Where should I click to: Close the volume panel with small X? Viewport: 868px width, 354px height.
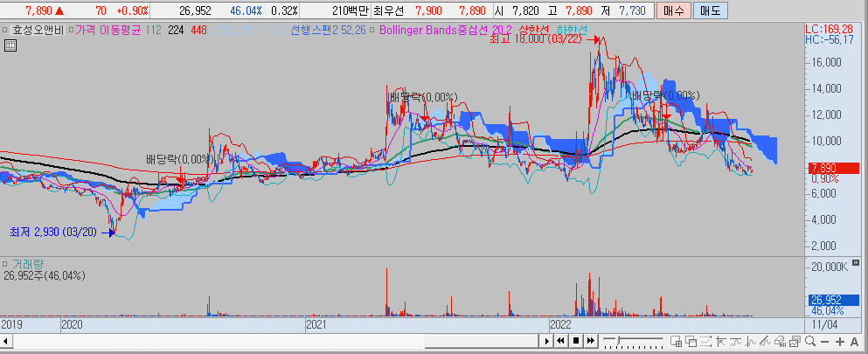tap(857, 263)
